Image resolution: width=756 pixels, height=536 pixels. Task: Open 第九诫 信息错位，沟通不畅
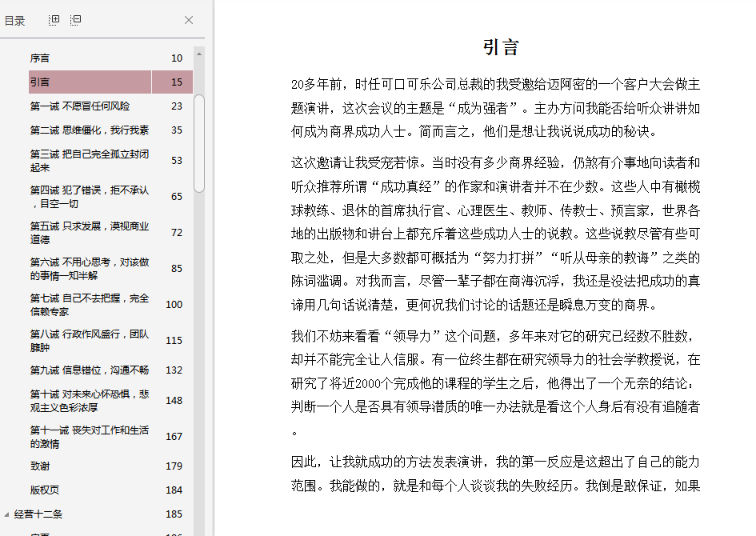pos(89,370)
